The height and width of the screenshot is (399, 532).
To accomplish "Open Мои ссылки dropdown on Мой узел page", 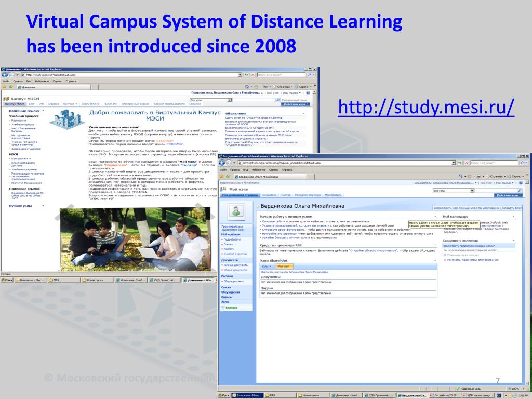I will [504, 183].
